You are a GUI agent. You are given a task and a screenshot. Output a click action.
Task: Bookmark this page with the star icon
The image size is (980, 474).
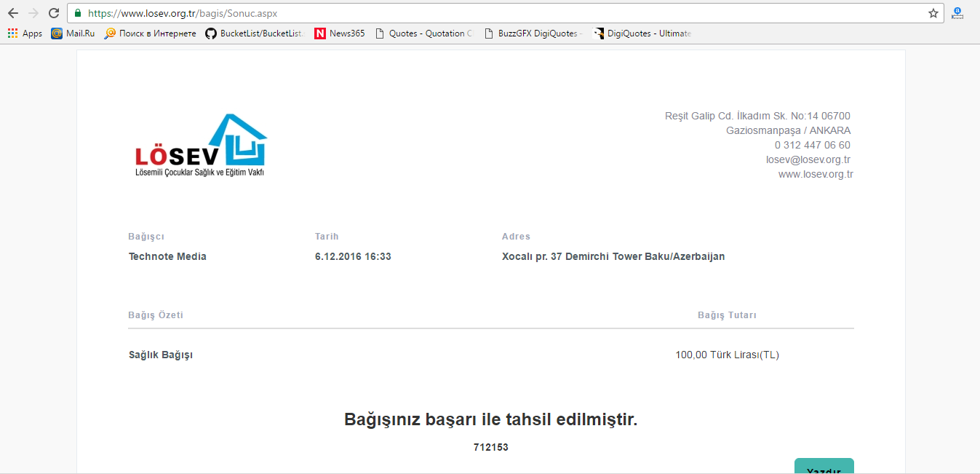[x=933, y=13]
